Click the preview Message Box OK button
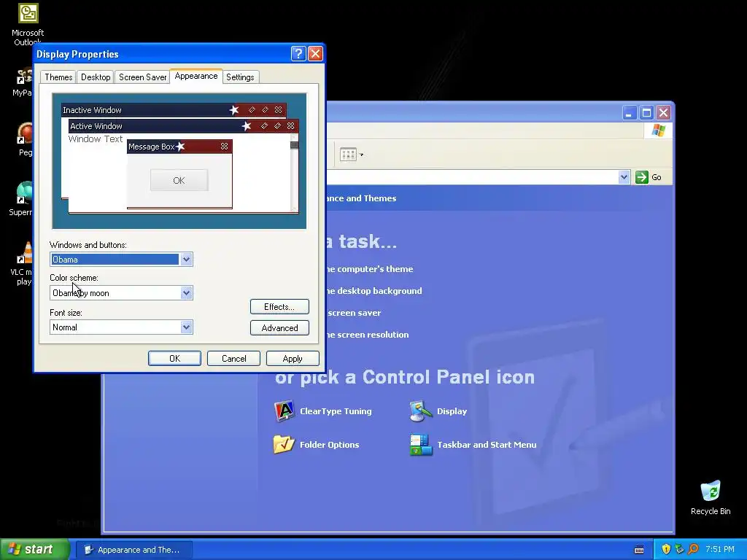 pos(179,181)
